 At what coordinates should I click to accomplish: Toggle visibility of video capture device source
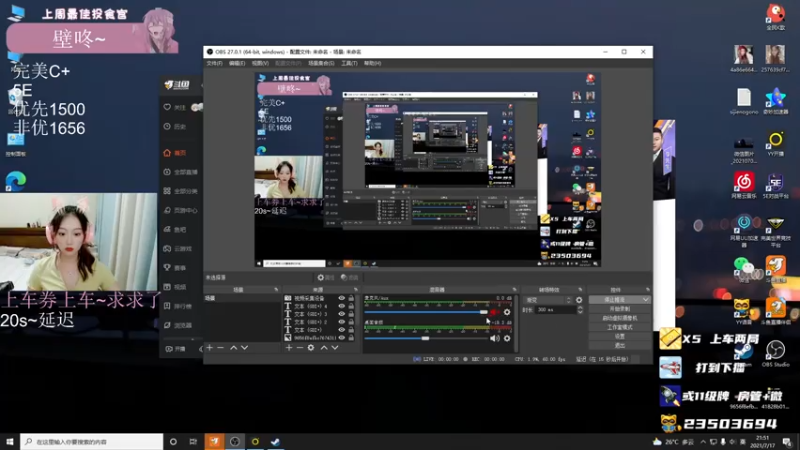(x=341, y=298)
